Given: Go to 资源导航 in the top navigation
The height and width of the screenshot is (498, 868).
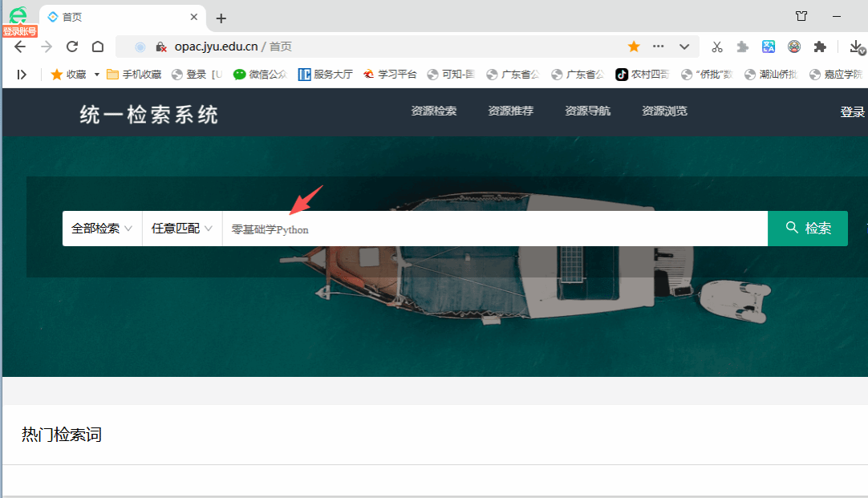Looking at the screenshot, I should 587,111.
